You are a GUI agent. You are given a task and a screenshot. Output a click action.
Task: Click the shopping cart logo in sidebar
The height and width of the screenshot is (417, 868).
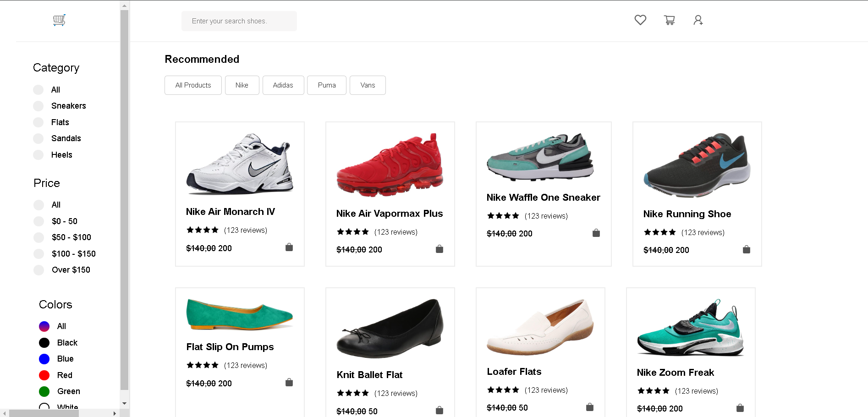pyautogui.click(x=59, y=20)
